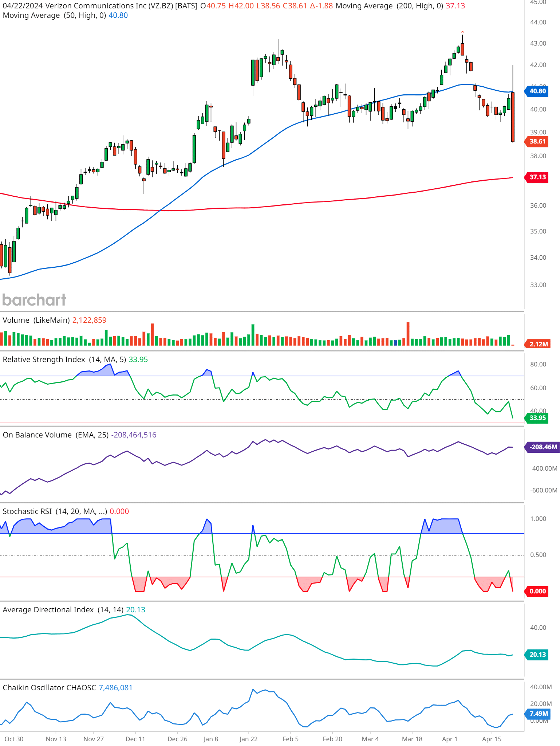This screenshot has width=560, height=746.
Task: Click the Feb 5 date label
Action: point(291,739)
